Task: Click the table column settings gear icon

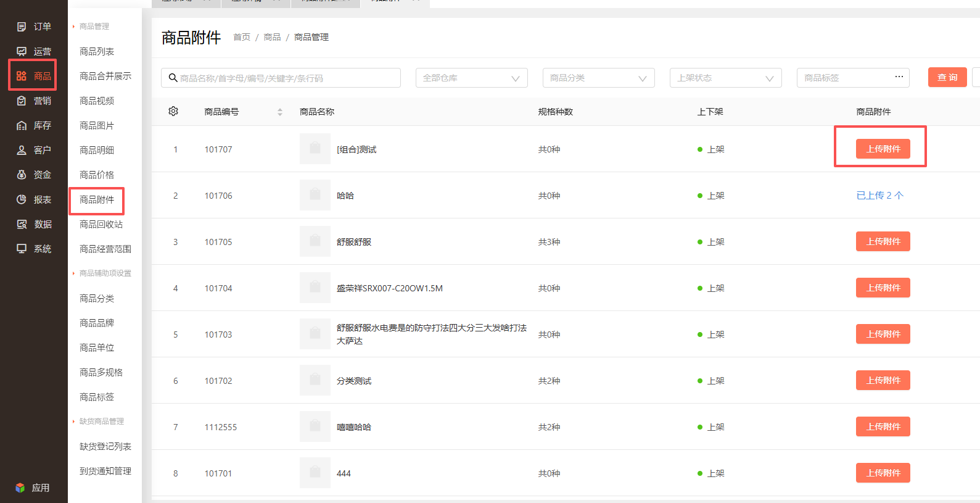Action: pyautogui.click(x=173, y=111)
